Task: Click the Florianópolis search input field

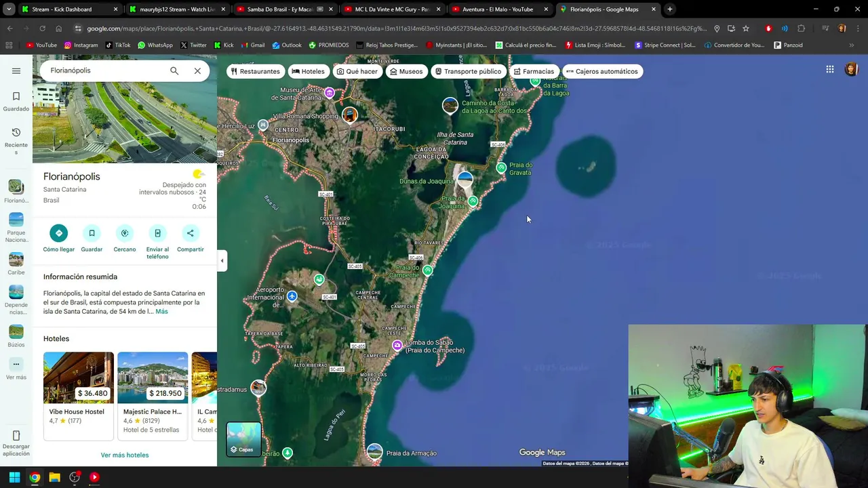Action: [105, 70]
